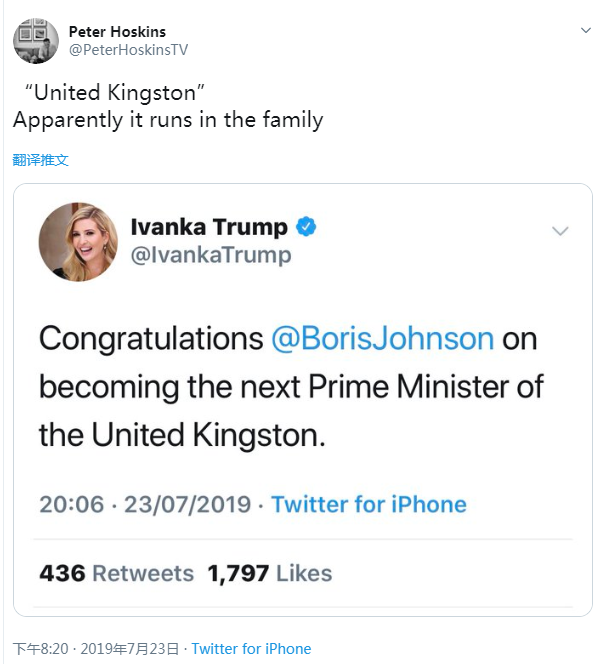Click the bottom Twitter for iPhone source link

tap(251, 648)
